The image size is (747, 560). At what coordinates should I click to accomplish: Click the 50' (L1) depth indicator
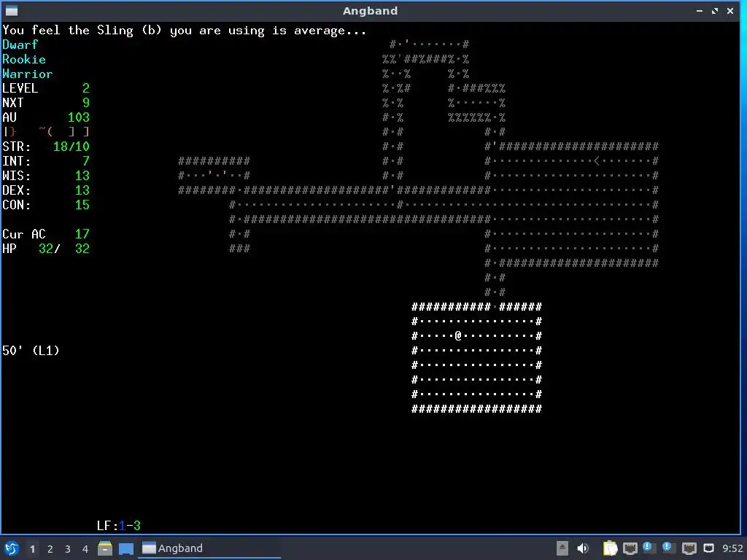coord(31,351)
